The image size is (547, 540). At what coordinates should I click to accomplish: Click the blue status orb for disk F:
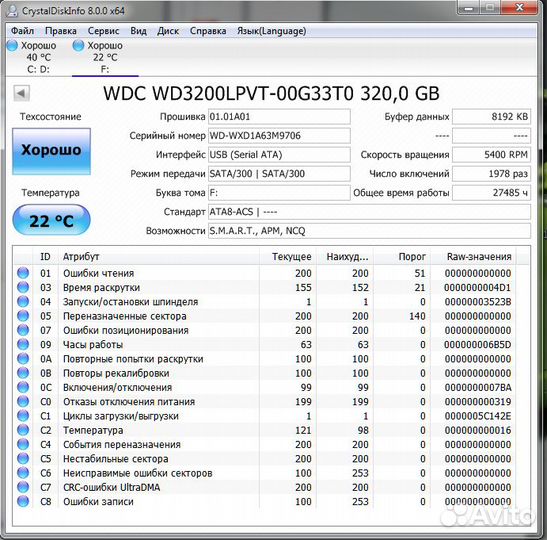point(78,45)
